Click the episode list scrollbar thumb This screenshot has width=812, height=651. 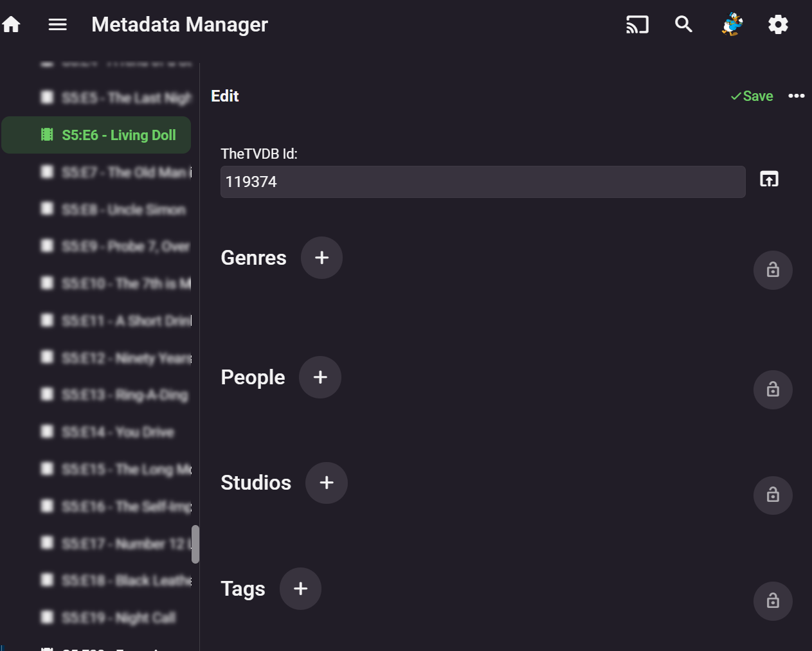click(x=195, y=544)
